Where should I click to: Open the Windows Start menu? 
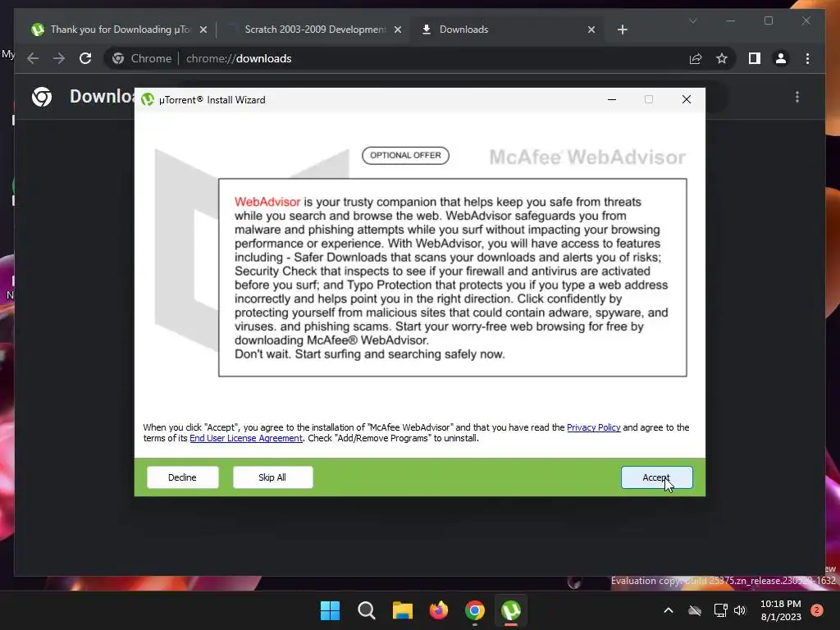(x=330, y=610)
